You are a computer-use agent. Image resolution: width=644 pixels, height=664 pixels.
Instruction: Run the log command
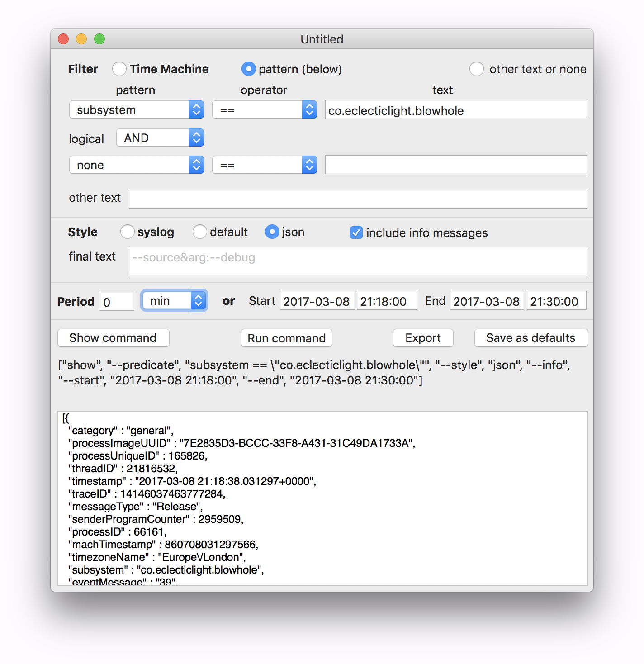click(286, 338)
